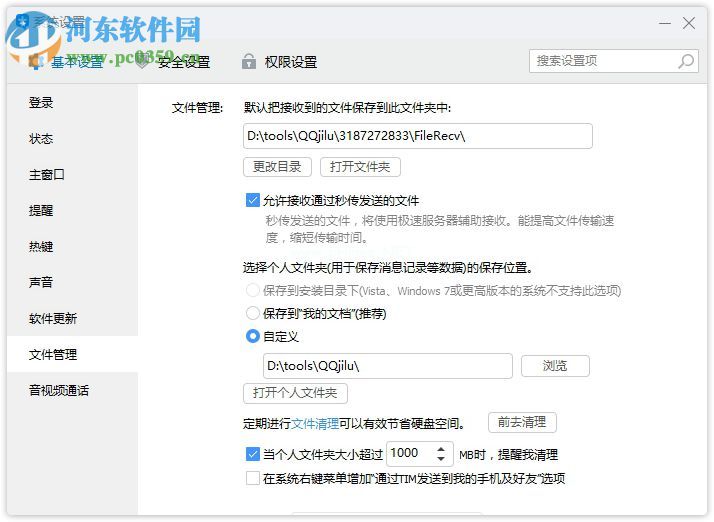Open the 文件清理 link
This screenshot has width=714, height=522.
pyautogui.click(x=315, y=424)
